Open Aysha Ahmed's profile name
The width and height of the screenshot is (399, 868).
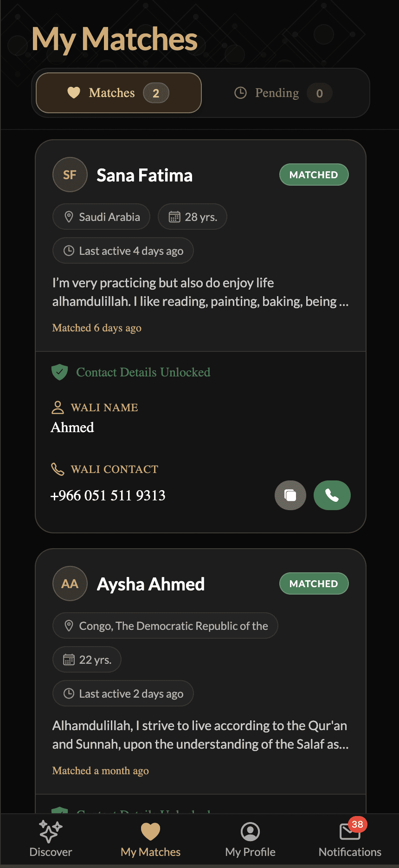[150, 584]
